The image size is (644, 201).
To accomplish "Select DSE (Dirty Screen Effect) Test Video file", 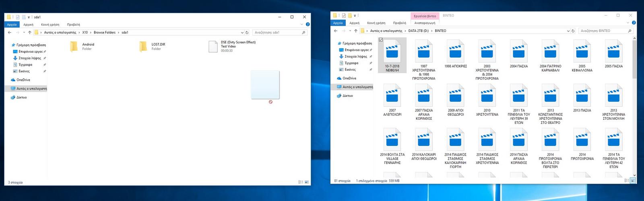I will [x=232, y=47].
